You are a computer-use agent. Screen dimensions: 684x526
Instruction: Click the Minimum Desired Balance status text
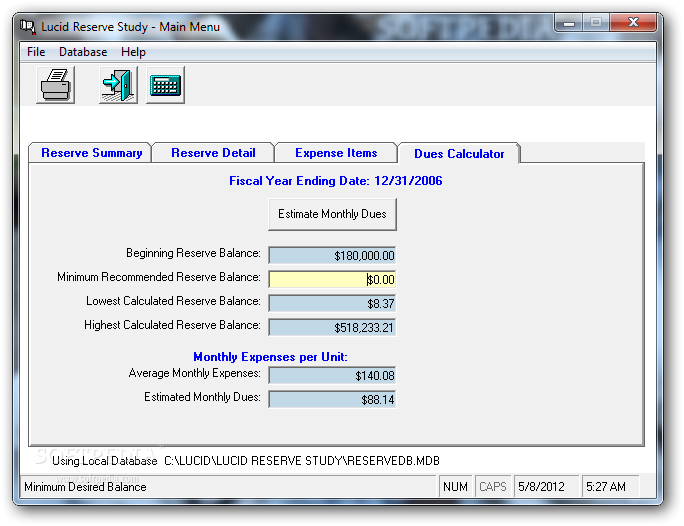pos(85,487)
